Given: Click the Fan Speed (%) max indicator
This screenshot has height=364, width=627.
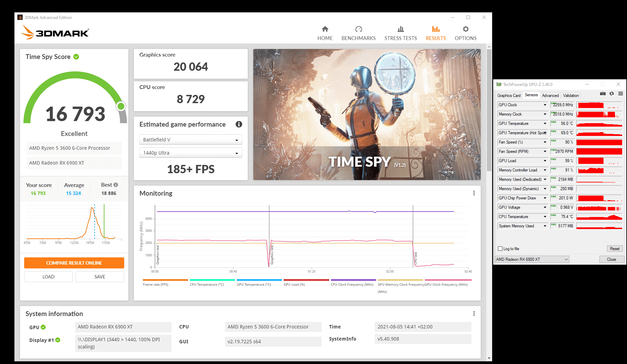Looking at the screenshot, I should (x=553, y=141).
